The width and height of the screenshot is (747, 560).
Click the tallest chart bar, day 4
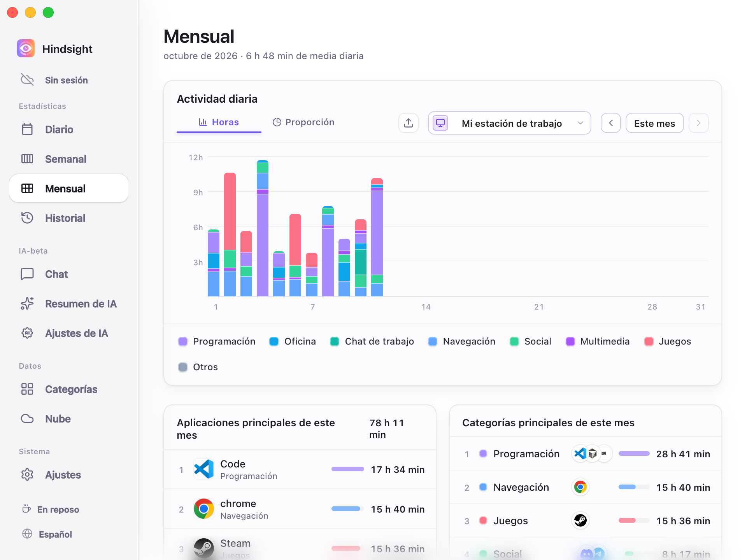[x=263, y=228]
